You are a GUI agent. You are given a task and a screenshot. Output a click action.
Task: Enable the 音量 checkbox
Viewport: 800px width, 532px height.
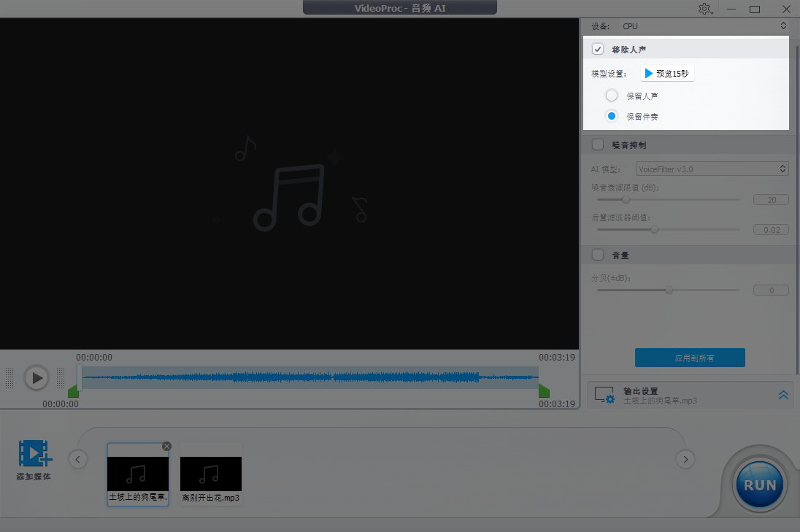598,255
